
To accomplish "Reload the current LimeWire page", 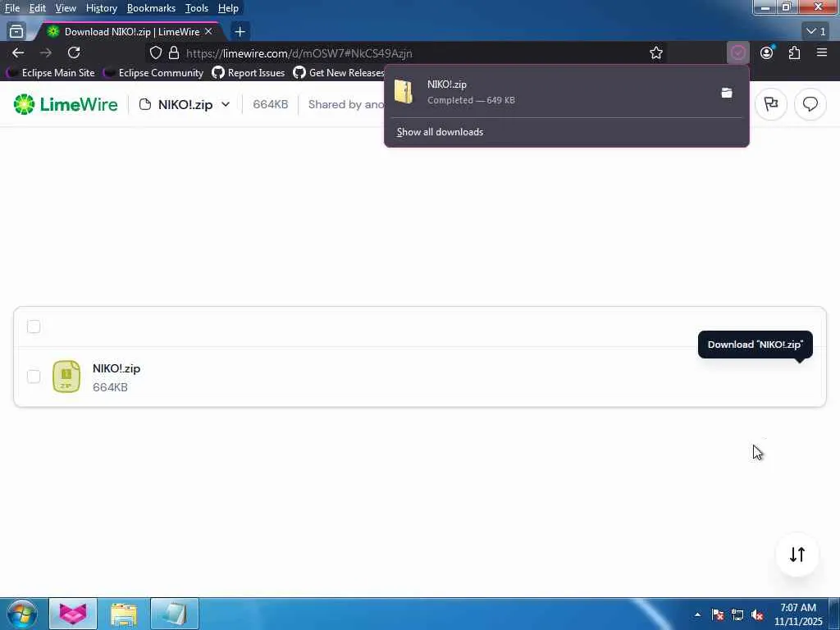I will 74,52.
